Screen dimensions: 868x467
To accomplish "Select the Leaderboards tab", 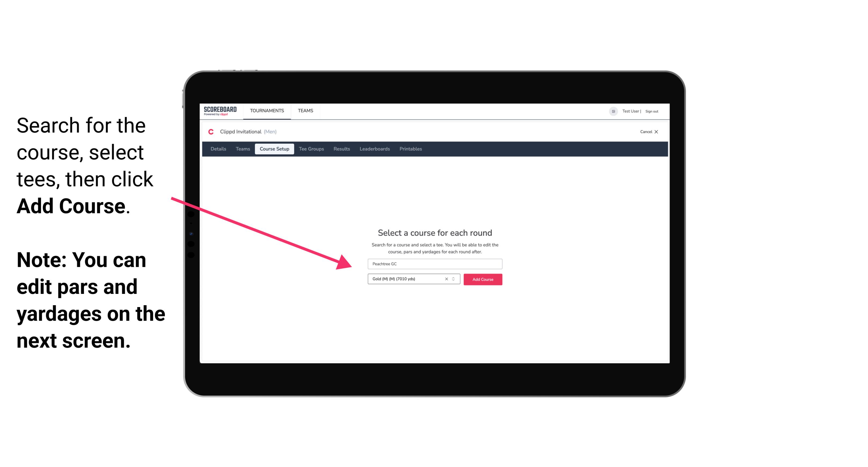I will click(374, 149).
